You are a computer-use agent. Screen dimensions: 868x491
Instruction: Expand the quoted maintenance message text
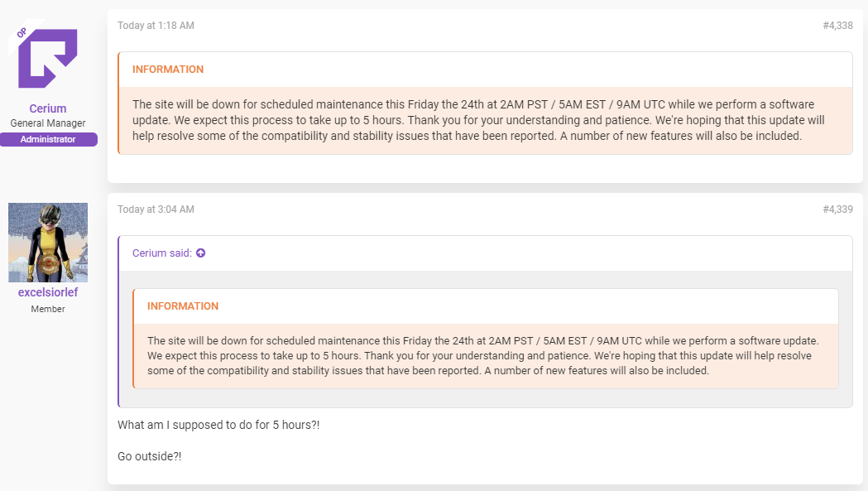click(482, 356)
